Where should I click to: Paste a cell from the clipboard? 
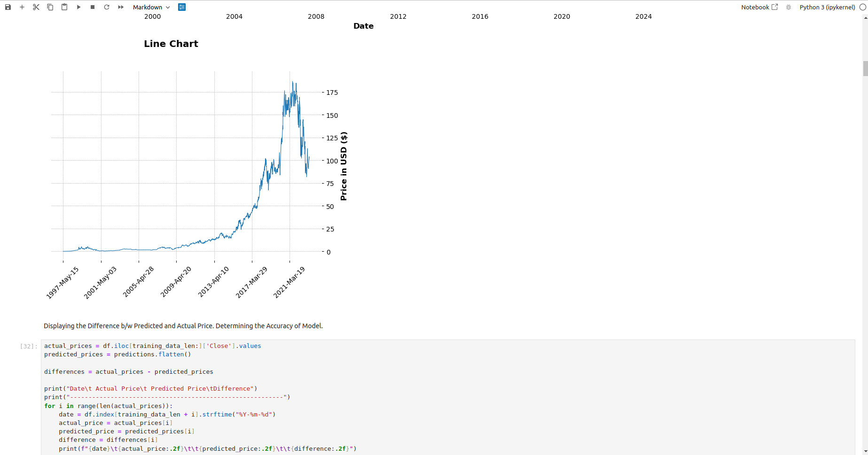point(64,7)
